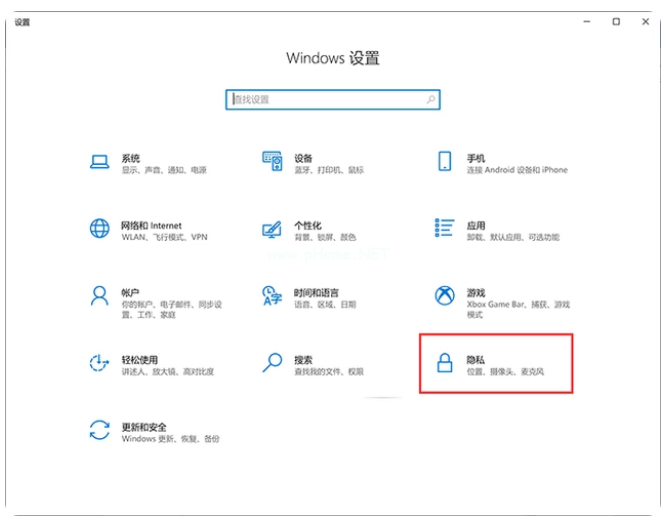Image resolution: width=667 pixels, height=525 pixels.
Task: Minimize the 设置 window
Action: 584,21
